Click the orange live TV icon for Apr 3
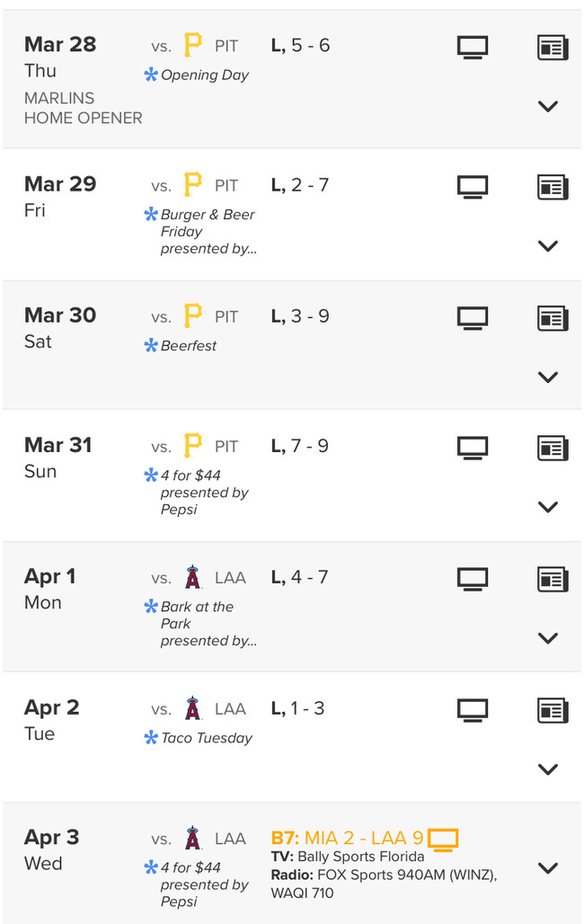The height and width of the screenshot is (924, 584). (x=443, y=840)
